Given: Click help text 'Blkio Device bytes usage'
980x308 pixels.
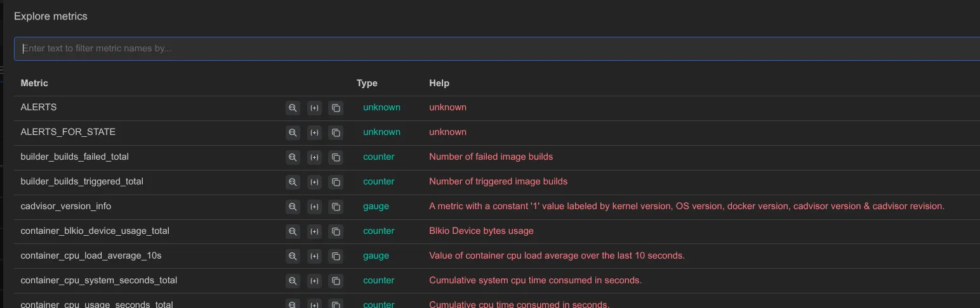Looking at the screenshot, I should [481, 231].
